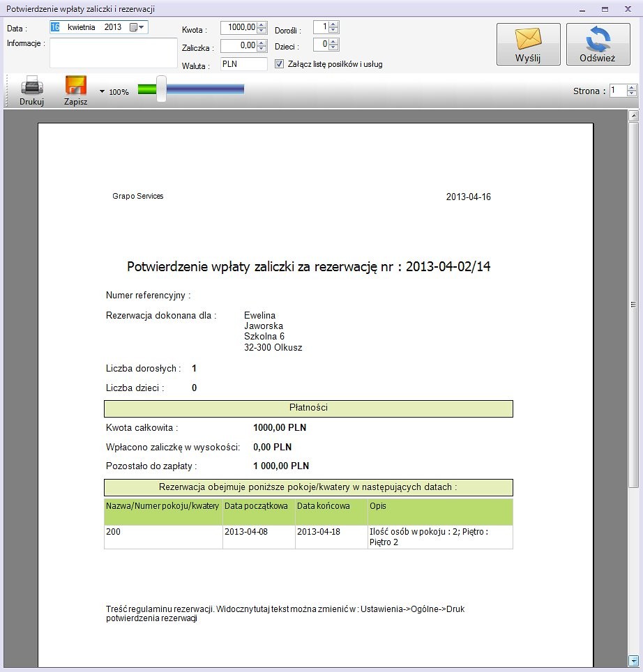This screenshot has height=672, width=643.
Task: Minimize the confirmation window
Action: (582, 9)
